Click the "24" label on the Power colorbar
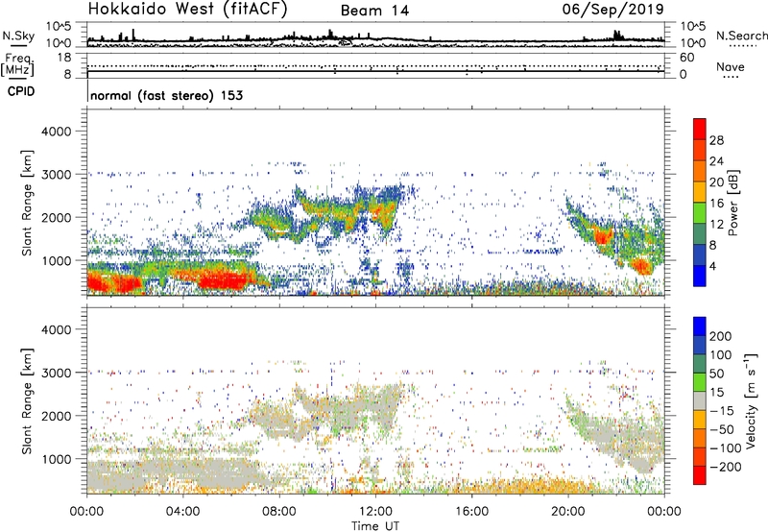The image size is (768, 532). point(716,161)
